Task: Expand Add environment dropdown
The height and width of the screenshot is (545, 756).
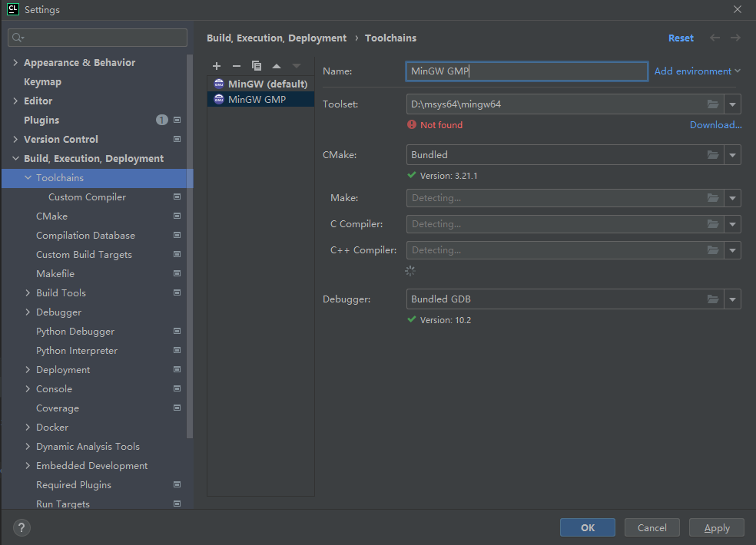Action: 697,71
